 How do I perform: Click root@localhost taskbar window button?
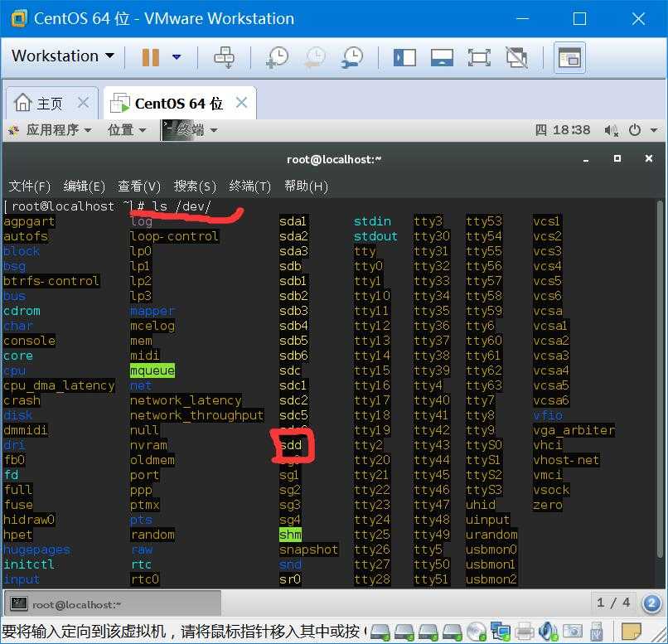coord(113,604)
